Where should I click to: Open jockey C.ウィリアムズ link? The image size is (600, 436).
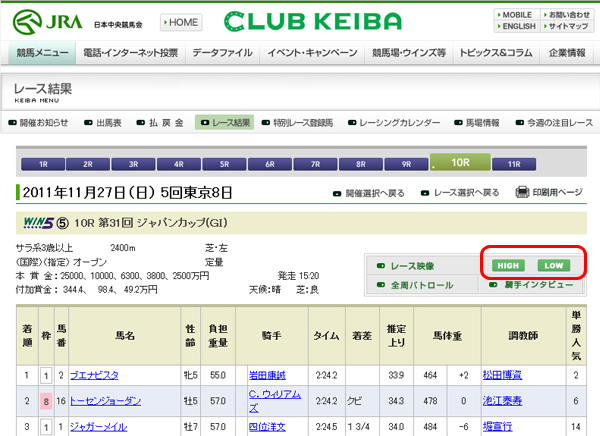coord(274,401)
